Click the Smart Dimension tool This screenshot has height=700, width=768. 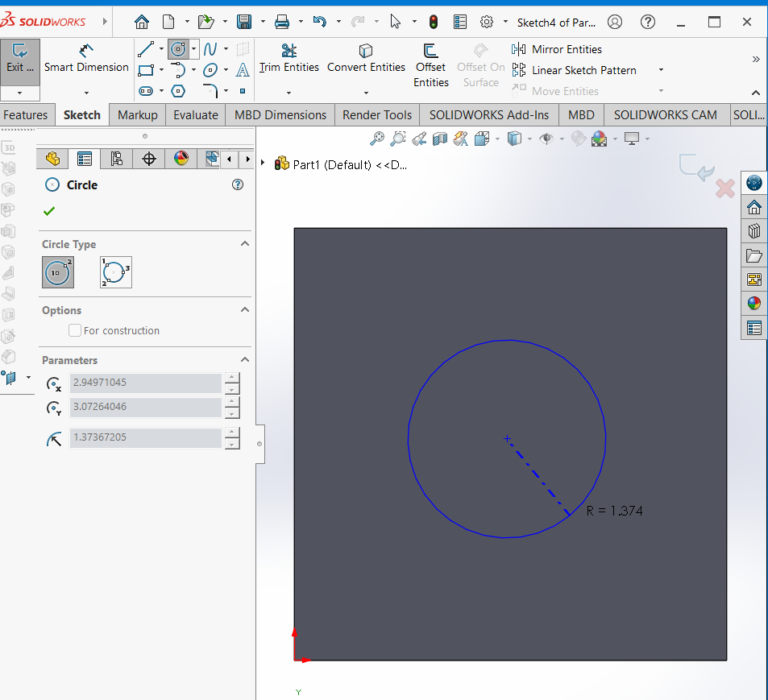click(86, 59)
